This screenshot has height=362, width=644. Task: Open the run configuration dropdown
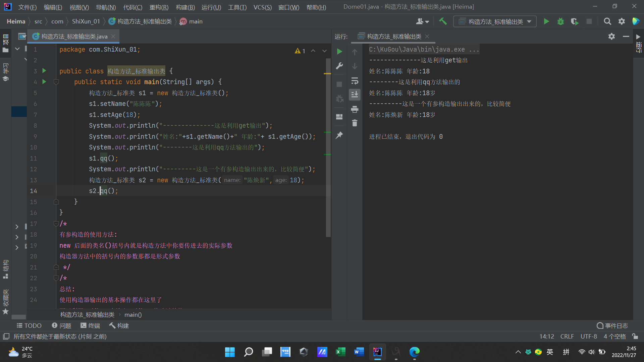(x=495, y=21)
